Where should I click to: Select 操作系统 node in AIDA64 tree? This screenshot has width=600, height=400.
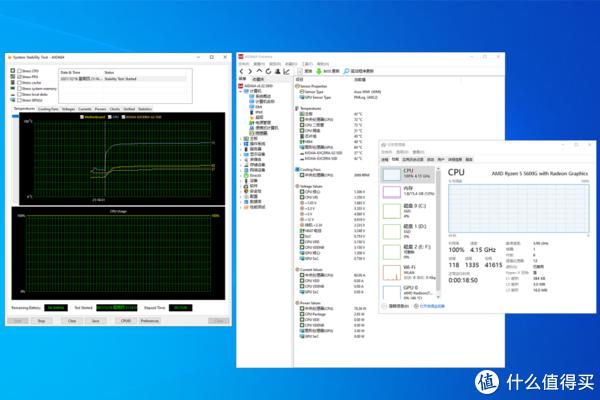[254, 144]
